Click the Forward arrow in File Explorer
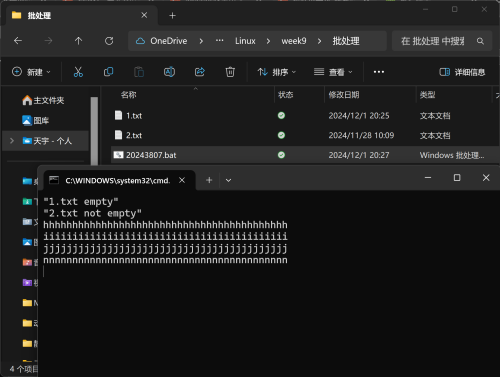 pyautogui.click(x=48, y=41)
